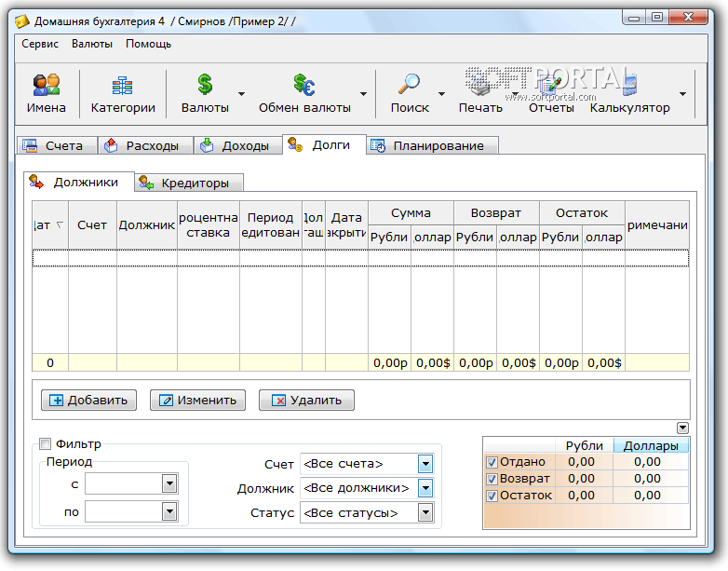Click the Счет column header
This screenshot has height=571, width=728.
click(92, 225)
